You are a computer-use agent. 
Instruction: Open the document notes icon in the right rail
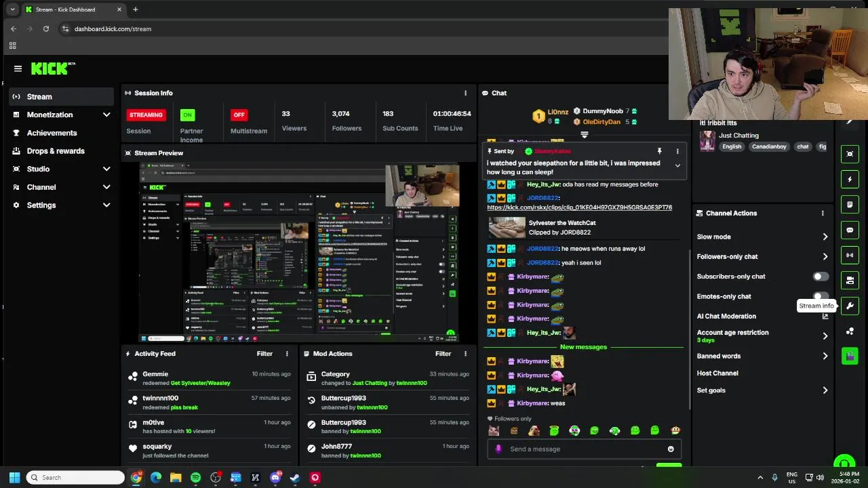850,205
